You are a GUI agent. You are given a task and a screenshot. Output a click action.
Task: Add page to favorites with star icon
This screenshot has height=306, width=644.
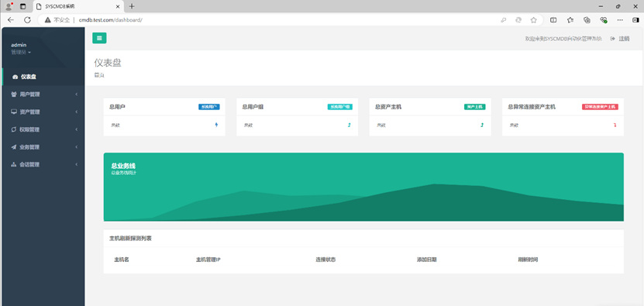tap(533, 19)
